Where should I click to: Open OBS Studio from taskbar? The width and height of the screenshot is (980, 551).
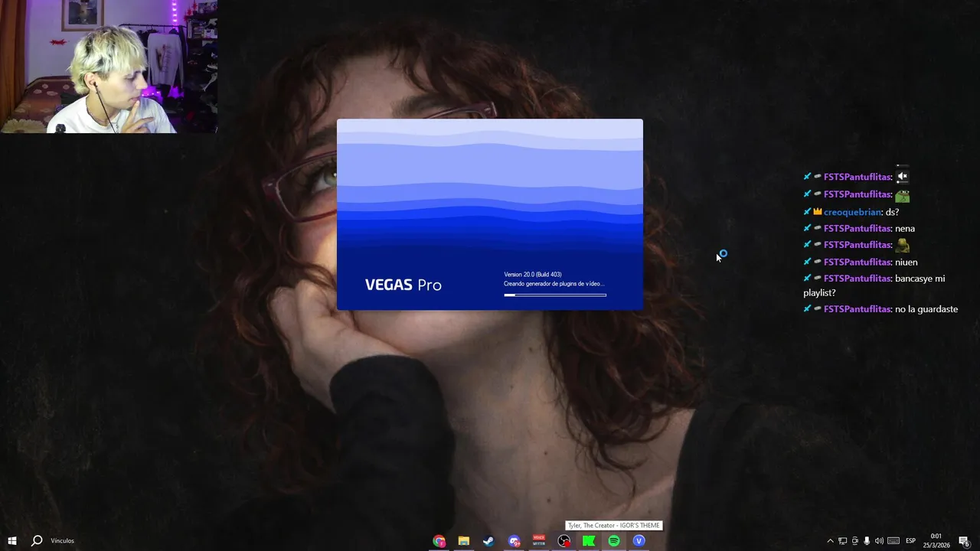click(x=564, y=541)
